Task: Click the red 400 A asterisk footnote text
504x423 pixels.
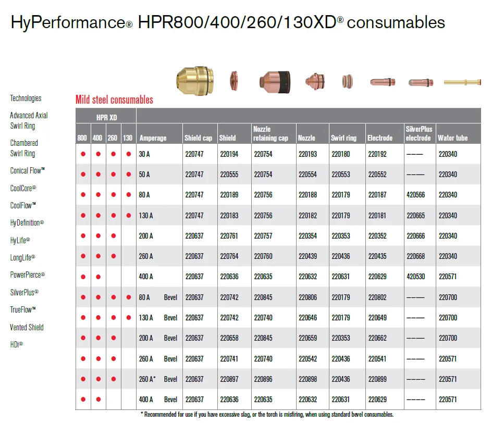Action: click(x=266, y=415)
